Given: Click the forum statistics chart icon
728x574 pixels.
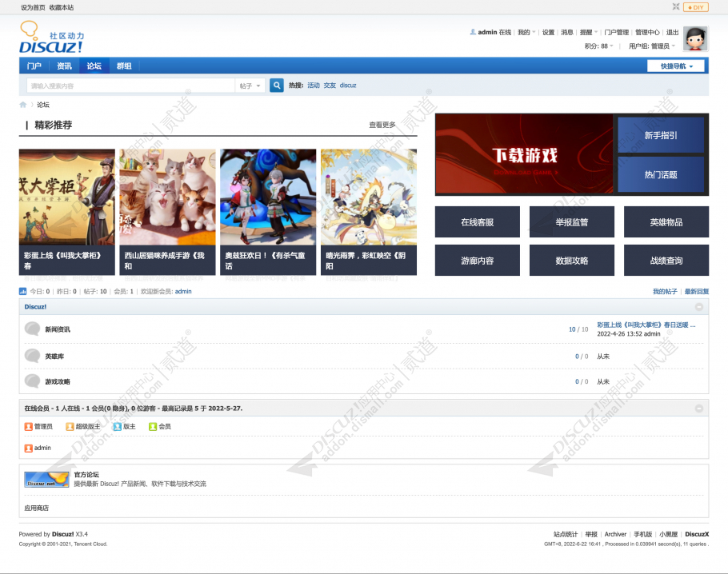Looking at the screenshot, I should [x=22, y=292].
